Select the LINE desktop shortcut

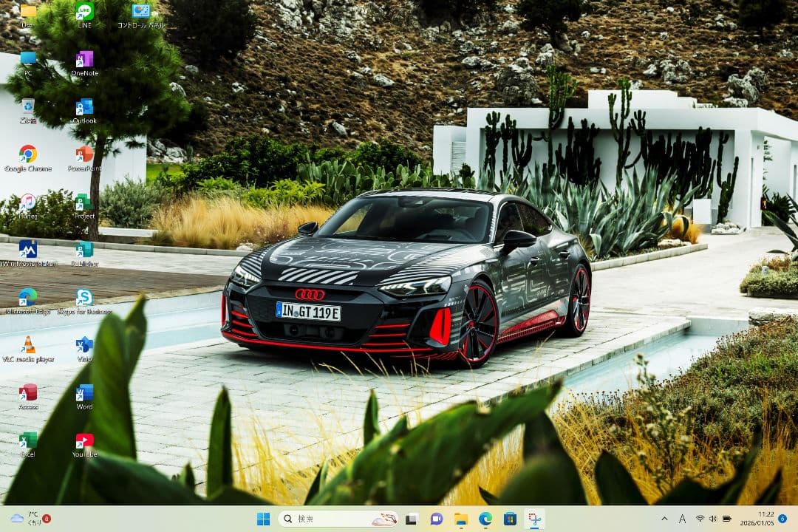[x=84, y=12]
